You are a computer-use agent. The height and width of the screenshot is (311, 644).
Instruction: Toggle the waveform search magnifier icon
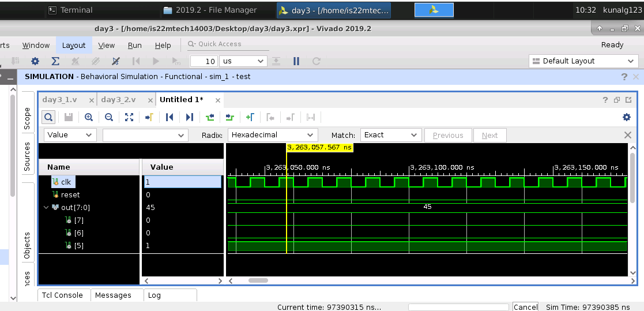click(x=48, y=118)
